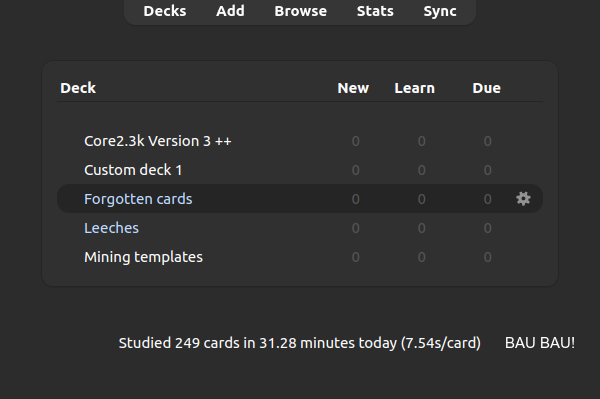Open the Add card window
Viewport: 600px width, 399px height.
[230, 11]
